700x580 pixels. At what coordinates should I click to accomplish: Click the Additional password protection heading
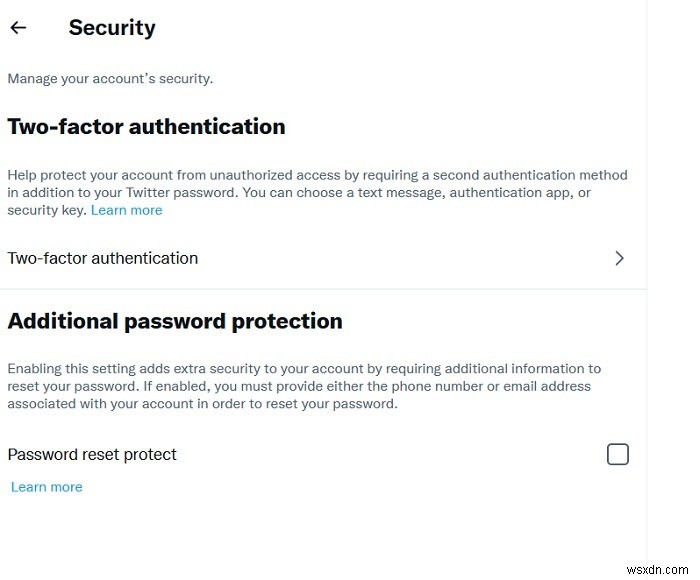click(x=175, y=321)
